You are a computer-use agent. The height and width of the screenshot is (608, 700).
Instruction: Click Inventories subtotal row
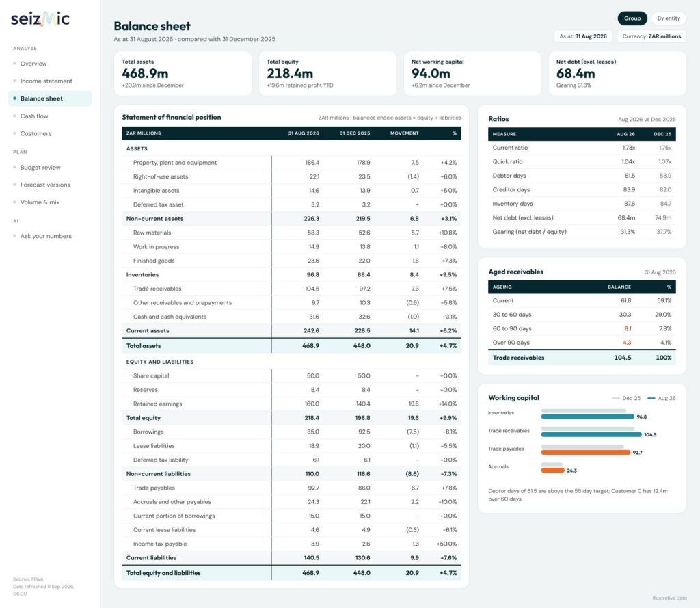click(x=291, y=274)
